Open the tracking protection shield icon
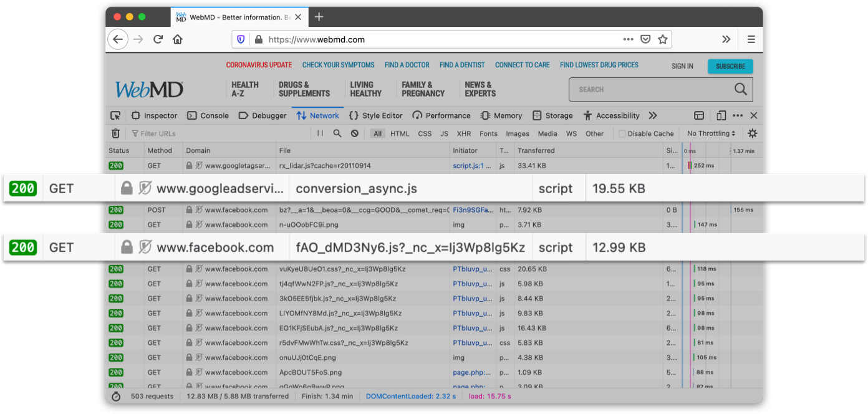The width and height of the screenshot is (868, 414). point(241,39)
